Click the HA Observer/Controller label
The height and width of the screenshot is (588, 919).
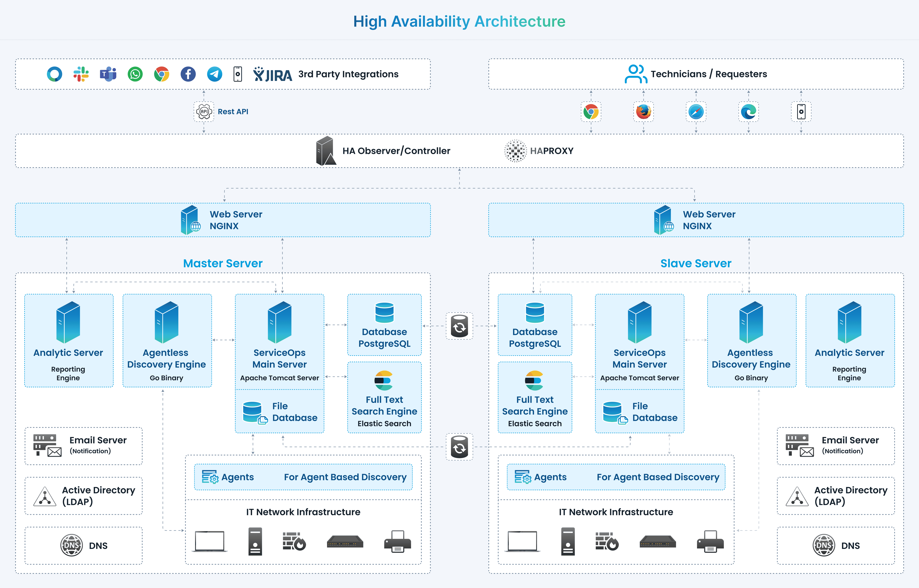[x=396, y=150]
